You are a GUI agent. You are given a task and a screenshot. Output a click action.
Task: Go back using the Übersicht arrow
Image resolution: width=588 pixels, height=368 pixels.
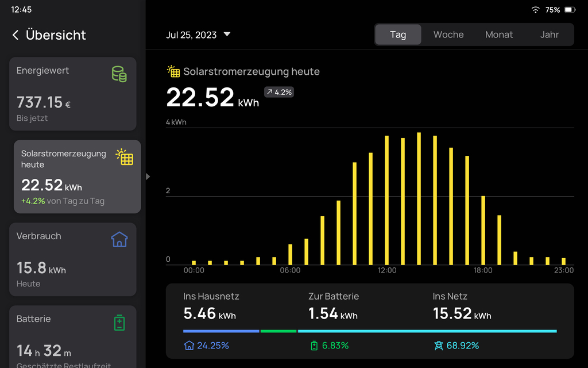[x=16, y=35]
